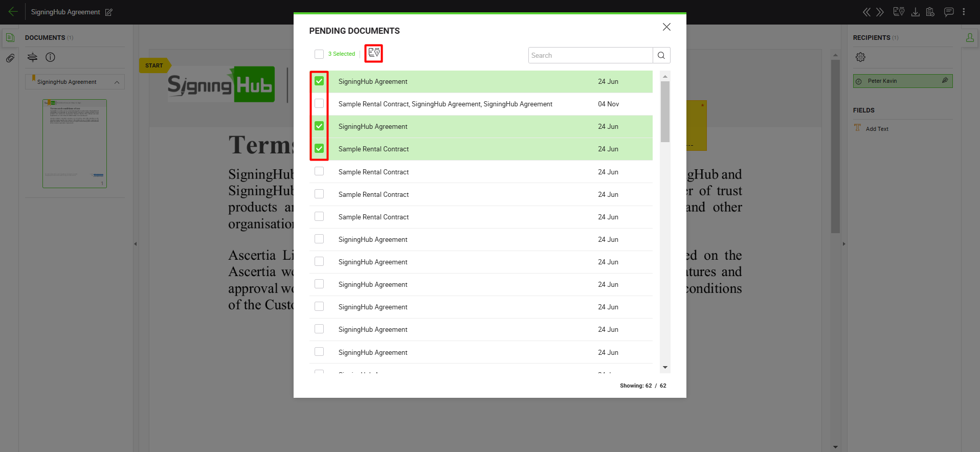Open the comments speech bubble icon
The image size is (980, 452).
point(948,12)
